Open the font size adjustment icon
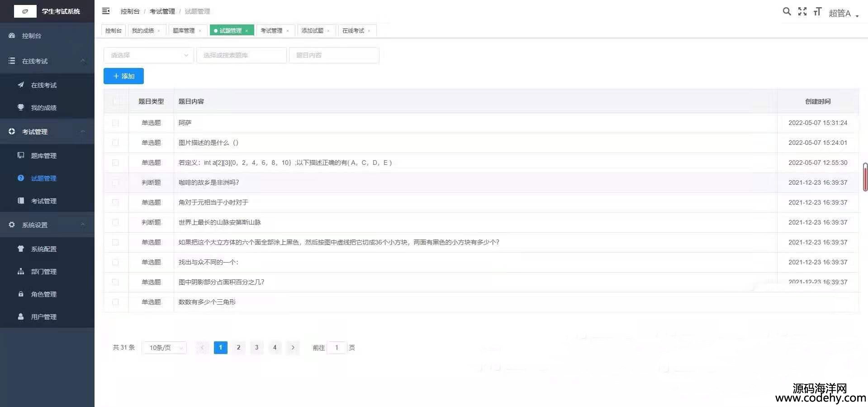The width and height of the screenshot is (868, 407). (817, 12)
